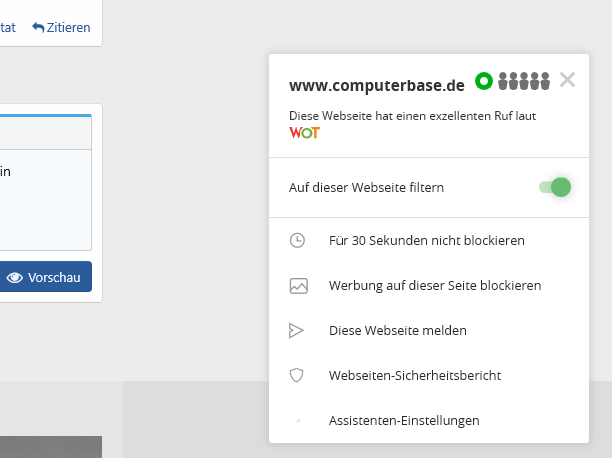
Task: Close the AdGuard assistant popup
Action: pyautogui.click(x=567, y=80)
